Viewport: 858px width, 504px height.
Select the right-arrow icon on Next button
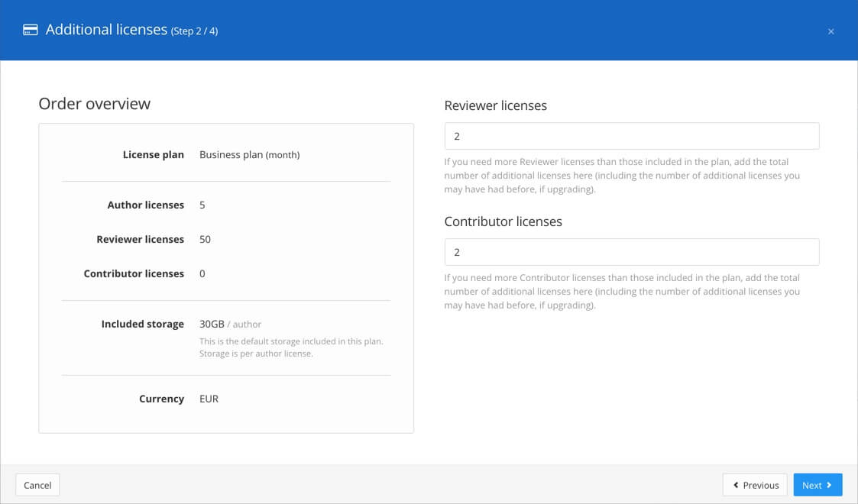(x=828, y=485)
